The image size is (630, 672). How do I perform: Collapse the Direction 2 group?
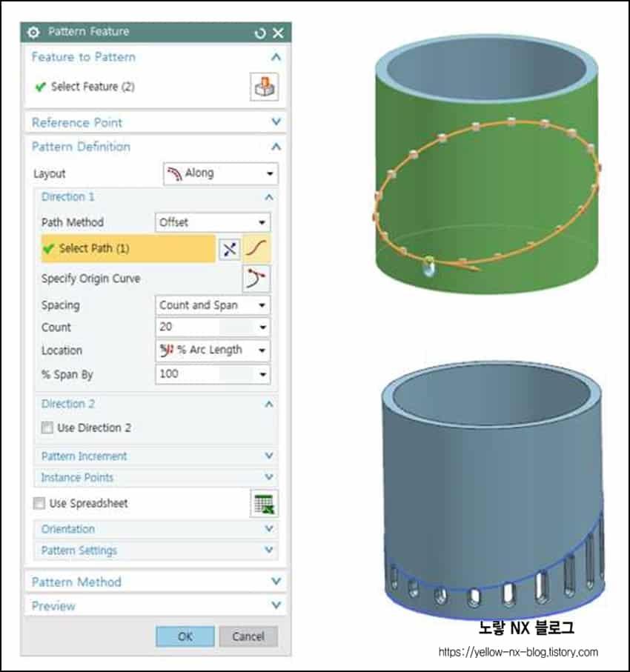point(269,404)
